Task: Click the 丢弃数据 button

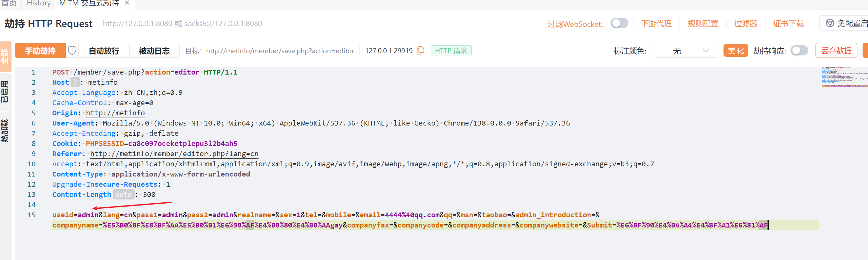Action: click(x=836, y=51)
